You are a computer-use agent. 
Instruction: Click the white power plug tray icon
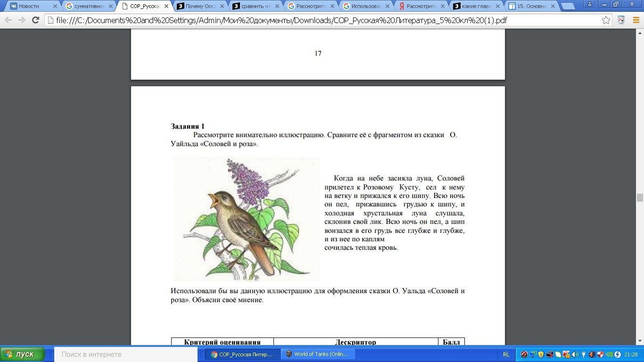pyautogui.click(x=583, y=354)
